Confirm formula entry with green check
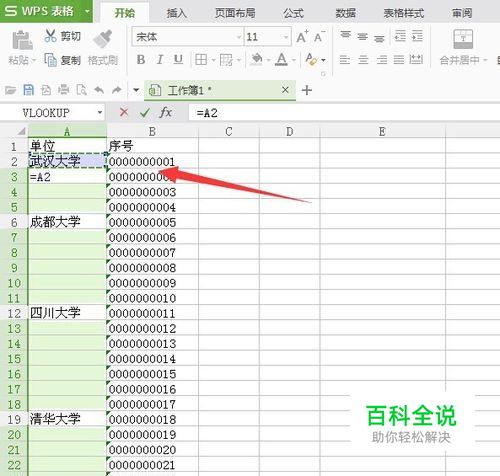This screenshot has height=476, width=500. pos(144,113)
